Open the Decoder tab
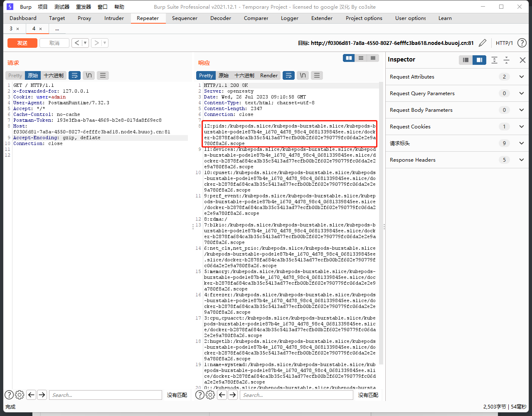This screenshot has width=532, height=416. [x=221, y=18]
